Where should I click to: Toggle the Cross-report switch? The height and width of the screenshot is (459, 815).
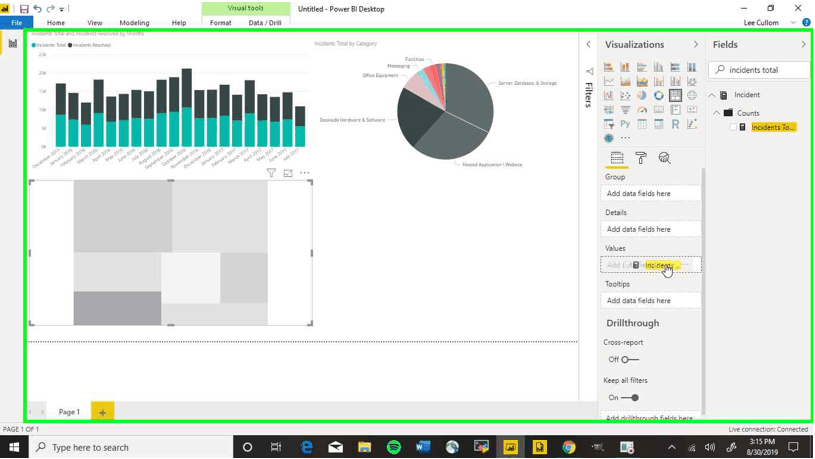[x=630, y=360]
